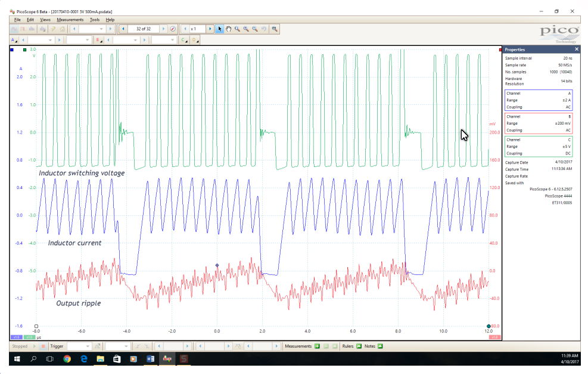588x374 pixels.
Task: Click the zoom-out magnifier icon
Action: [x=255, y=29]
